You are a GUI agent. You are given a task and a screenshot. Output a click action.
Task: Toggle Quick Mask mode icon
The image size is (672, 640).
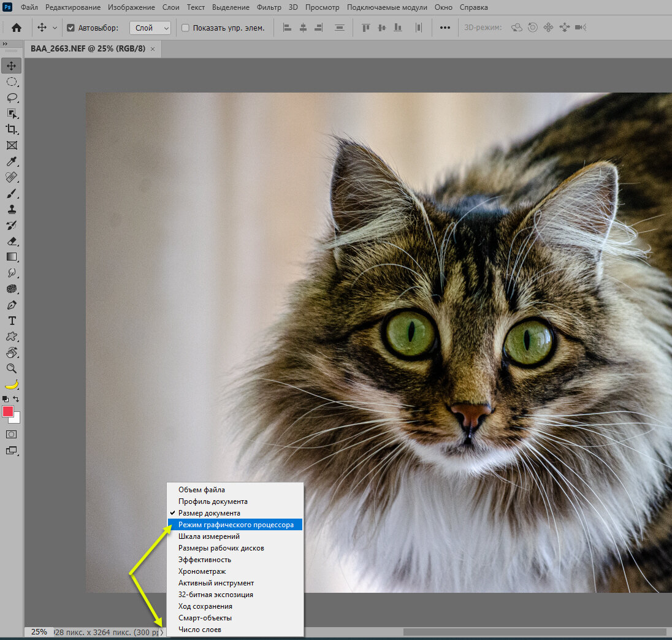12,434
